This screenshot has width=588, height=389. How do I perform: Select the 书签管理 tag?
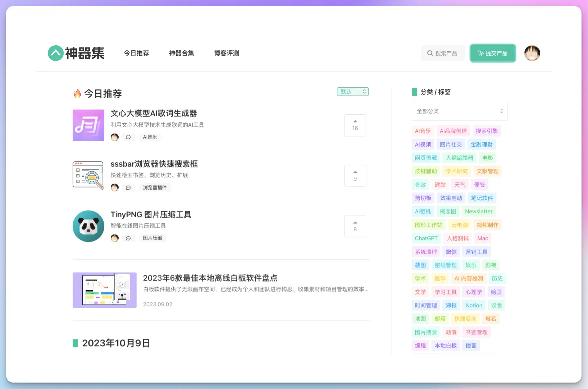coord(477,332)
